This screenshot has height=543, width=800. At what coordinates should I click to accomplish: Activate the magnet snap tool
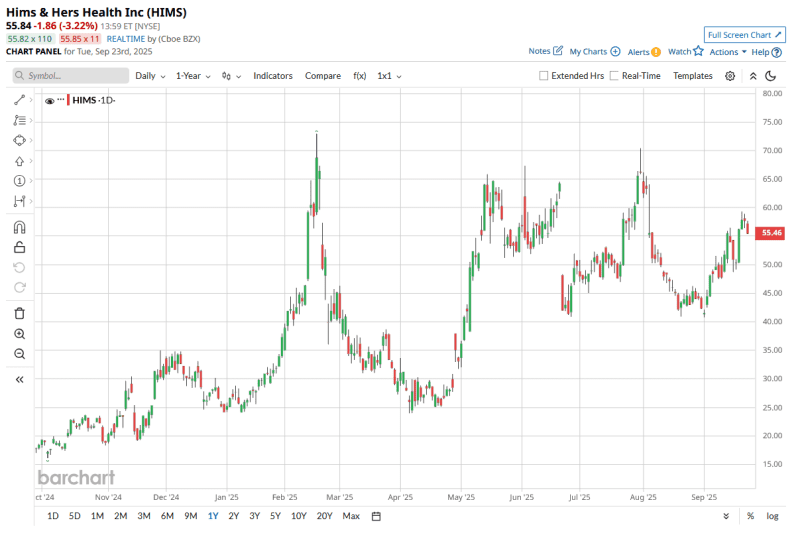pyautogui.click(x=19, y=227)
